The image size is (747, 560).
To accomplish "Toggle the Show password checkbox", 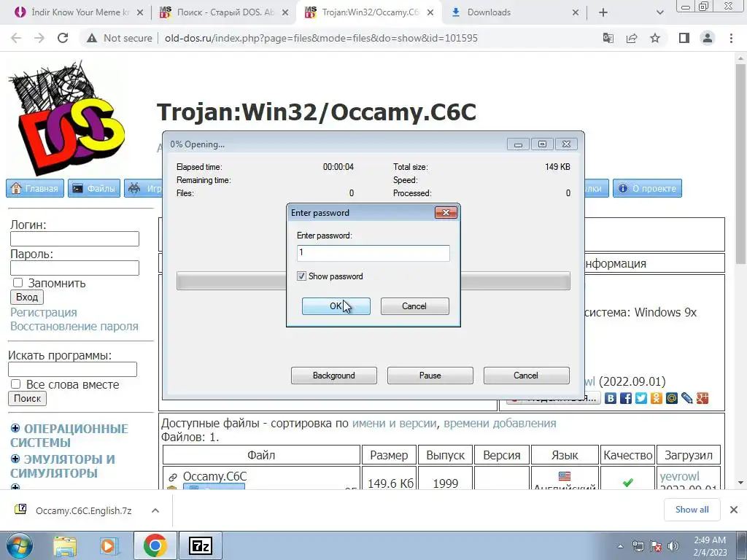I will (x=301, y=276).
